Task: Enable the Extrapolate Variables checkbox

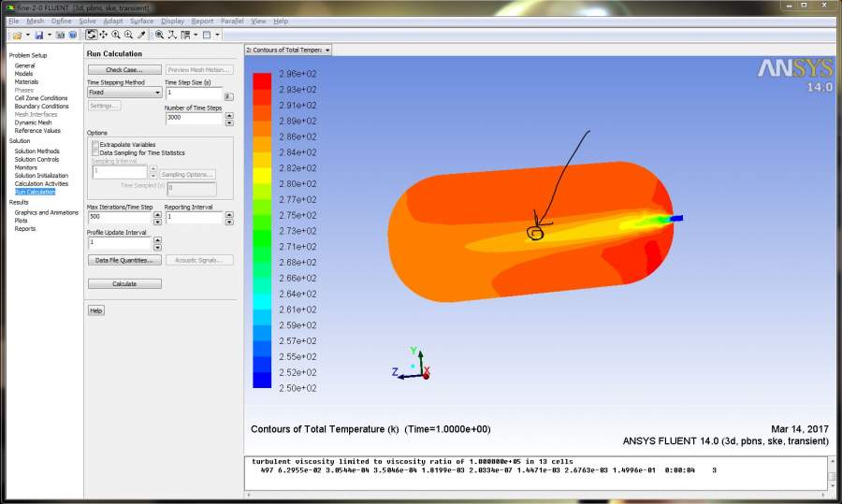Action: click(x=95, y=144)
